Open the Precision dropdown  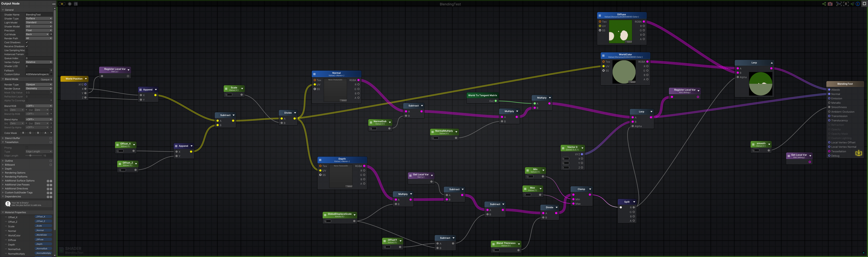click(x=39, y=30)
